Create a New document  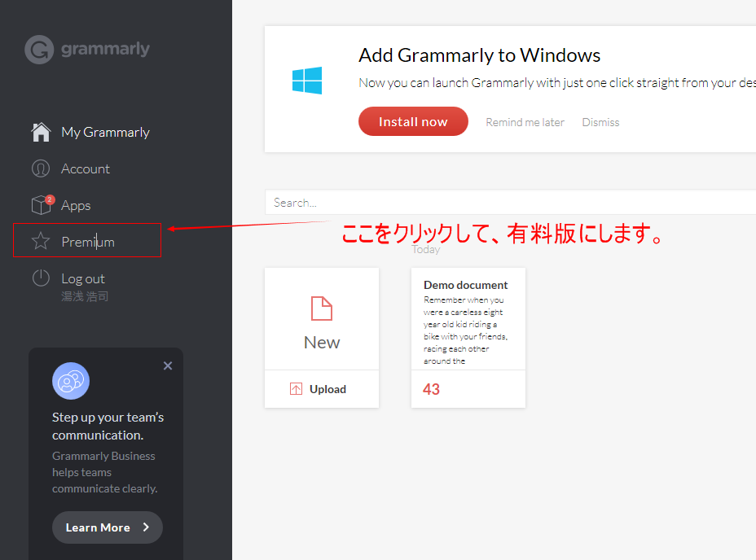322,319
